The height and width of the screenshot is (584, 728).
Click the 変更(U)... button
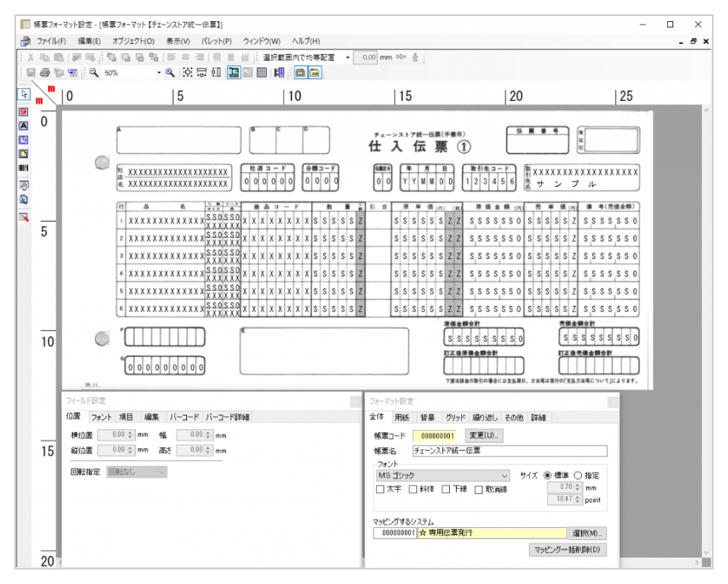(483, 436)
